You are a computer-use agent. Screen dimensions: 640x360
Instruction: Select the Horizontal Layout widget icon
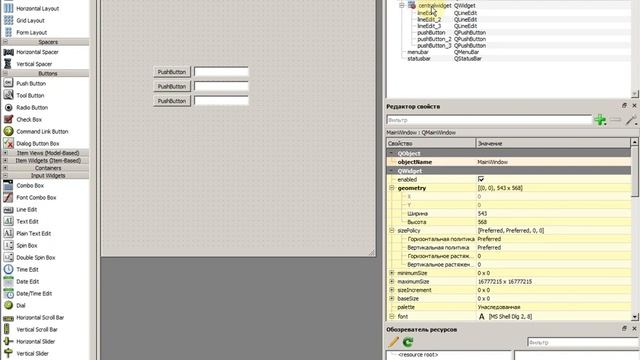coord(8,8)
